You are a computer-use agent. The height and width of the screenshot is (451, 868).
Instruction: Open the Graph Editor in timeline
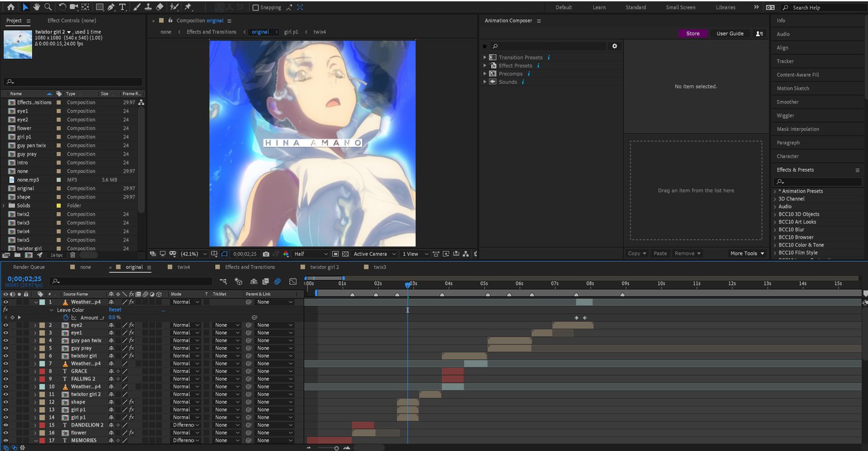tap(293, 282)
